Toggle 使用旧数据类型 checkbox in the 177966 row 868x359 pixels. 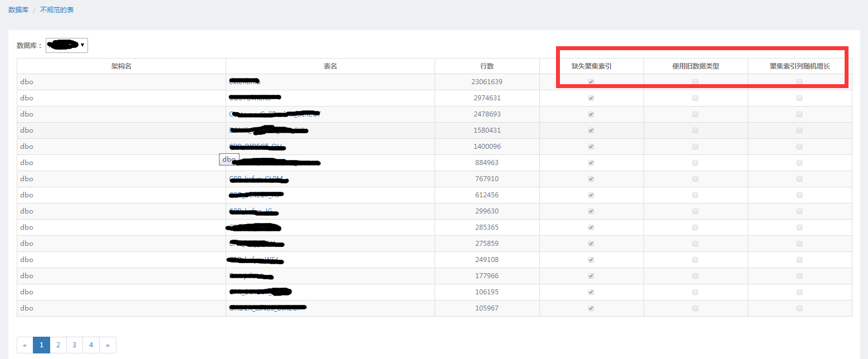pyautogui.click(x=695, y=276)
